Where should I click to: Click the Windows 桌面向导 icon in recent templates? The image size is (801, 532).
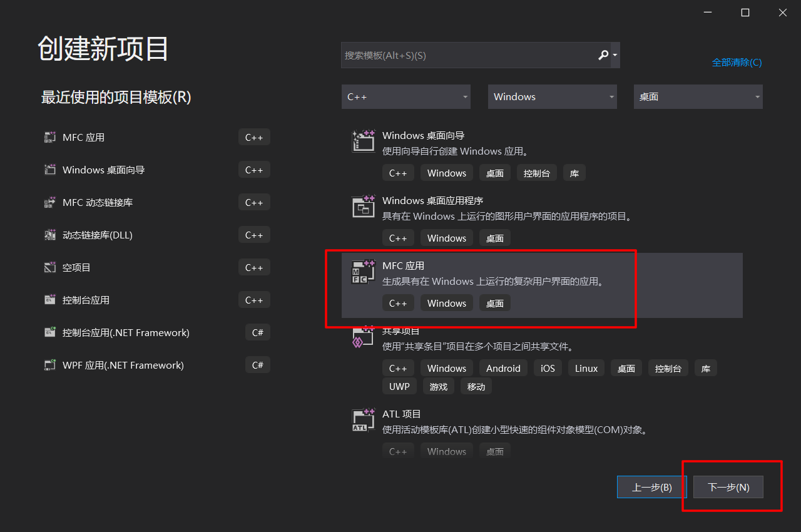tap(50, 170)
